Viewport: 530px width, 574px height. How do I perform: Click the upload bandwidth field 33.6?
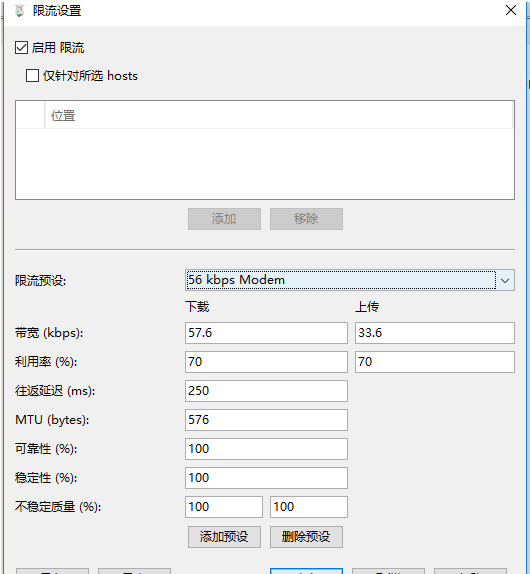click(434, 333)
